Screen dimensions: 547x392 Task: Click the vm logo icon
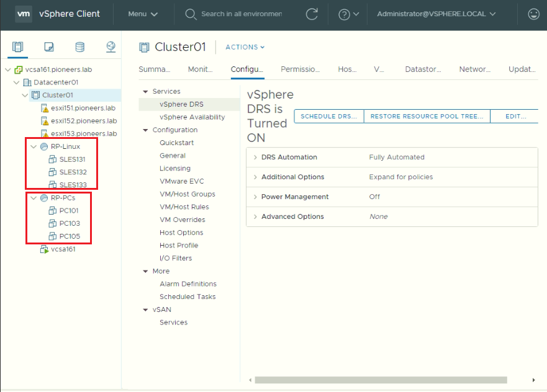pyautogui.click(x=24, y=14)
